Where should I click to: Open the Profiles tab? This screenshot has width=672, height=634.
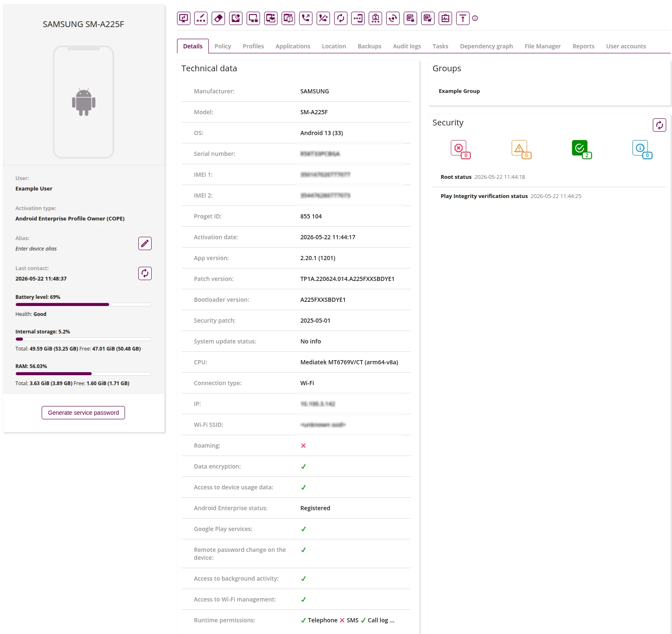pyautogui.click(x=253, y=46)
